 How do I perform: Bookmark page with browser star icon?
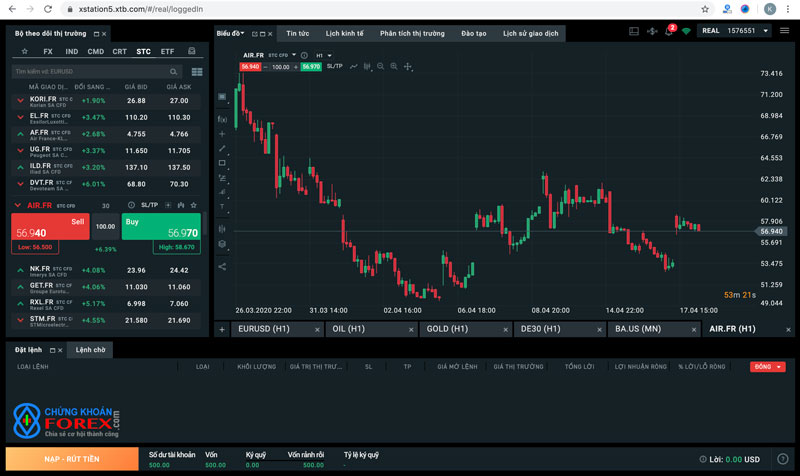click(705, 9)
